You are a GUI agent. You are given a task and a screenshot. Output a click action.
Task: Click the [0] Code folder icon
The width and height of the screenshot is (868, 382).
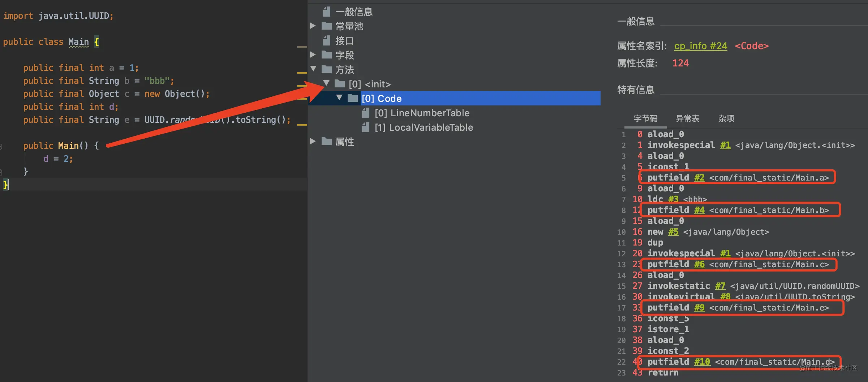(353, 98)
